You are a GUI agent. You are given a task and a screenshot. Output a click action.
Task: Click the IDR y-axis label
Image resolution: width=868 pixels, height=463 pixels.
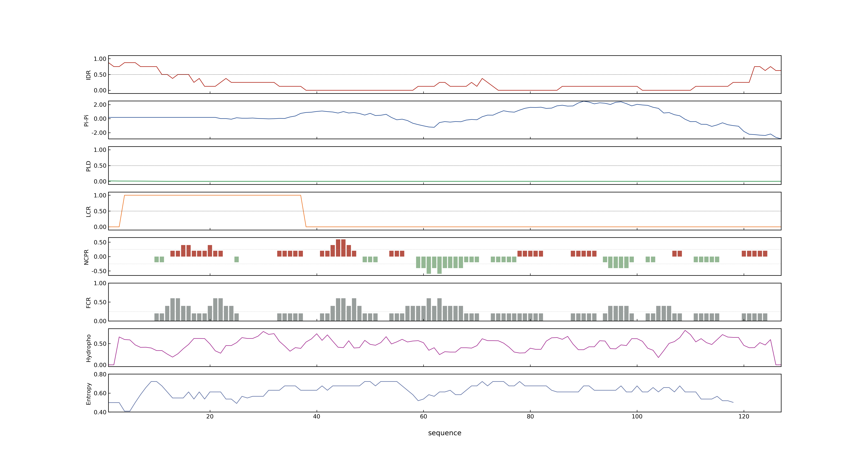coord(88,75)
